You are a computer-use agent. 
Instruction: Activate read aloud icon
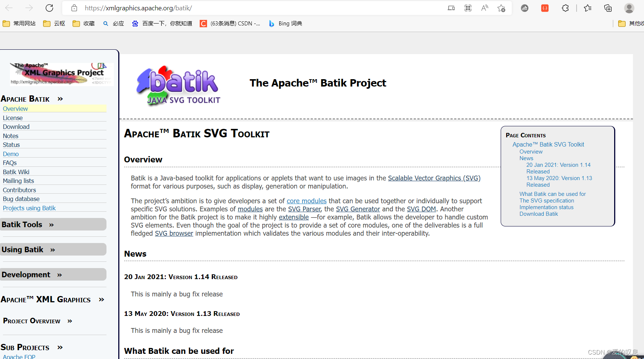pos(484,8)
